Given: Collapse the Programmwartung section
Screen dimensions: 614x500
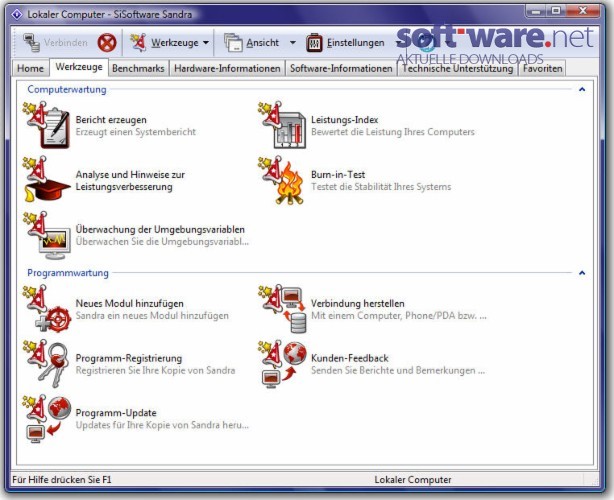Looking at the screenshot, I should 582,273.
